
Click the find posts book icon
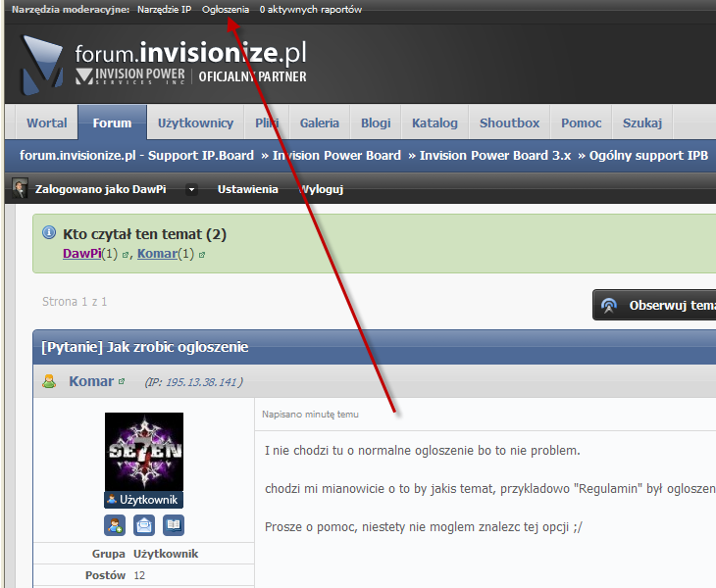tap(174, 525)
